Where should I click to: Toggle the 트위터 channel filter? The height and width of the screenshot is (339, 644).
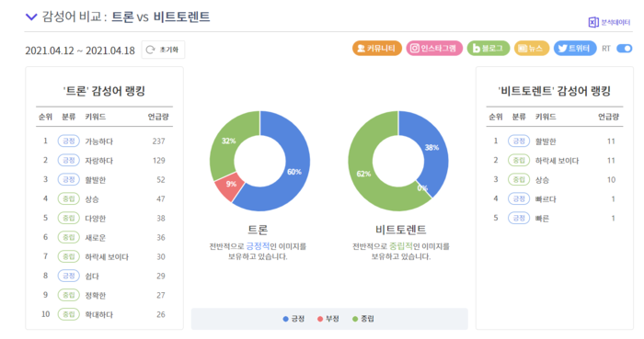pos(575,49)
